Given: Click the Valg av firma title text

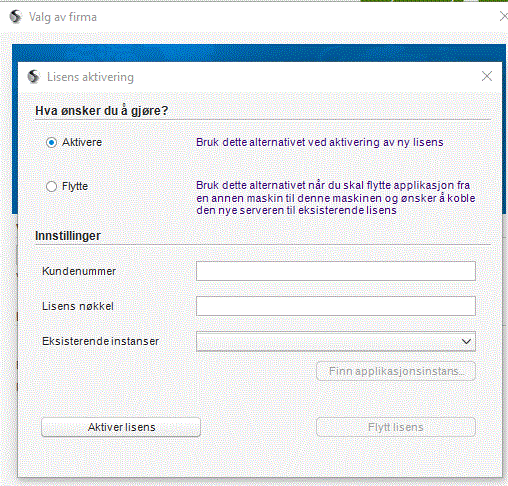Looking at the screenshot, I should 63,17.
